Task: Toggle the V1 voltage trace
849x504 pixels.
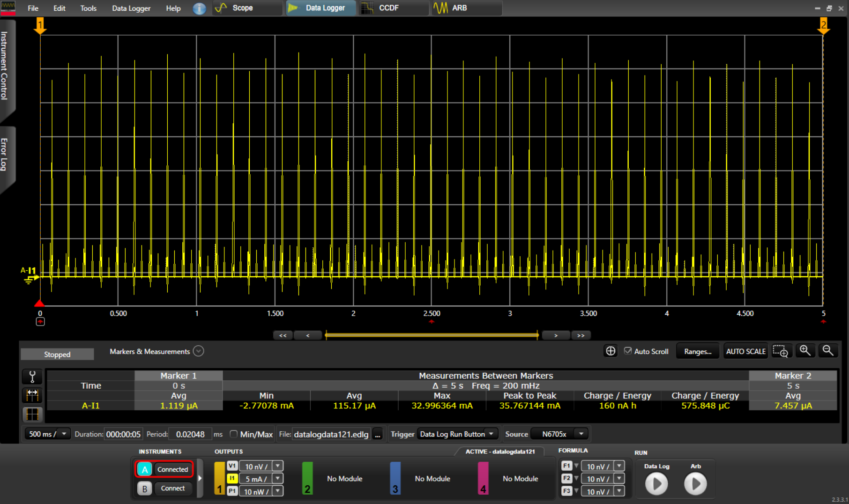Action: click(232, 466)
